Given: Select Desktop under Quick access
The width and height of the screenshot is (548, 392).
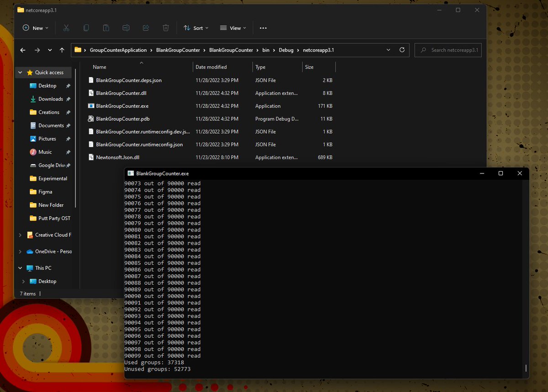Looking at the screenshot, I should [47, 86].
